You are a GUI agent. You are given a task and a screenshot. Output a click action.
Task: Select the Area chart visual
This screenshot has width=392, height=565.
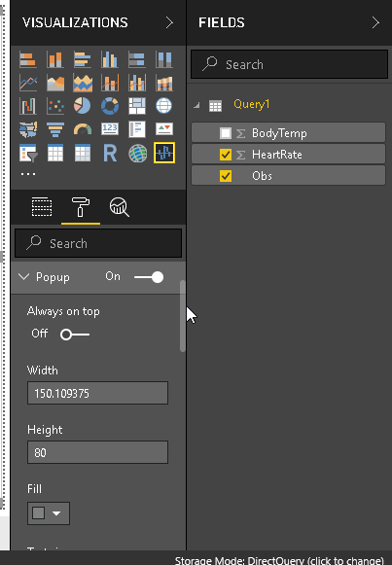[x=55, y=83]
